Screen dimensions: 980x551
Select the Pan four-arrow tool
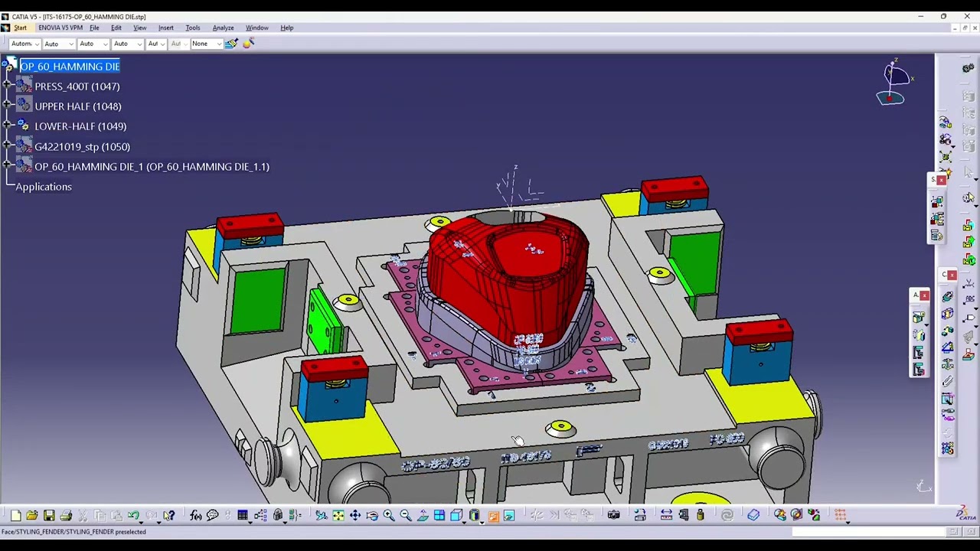[x=355, y=516]
